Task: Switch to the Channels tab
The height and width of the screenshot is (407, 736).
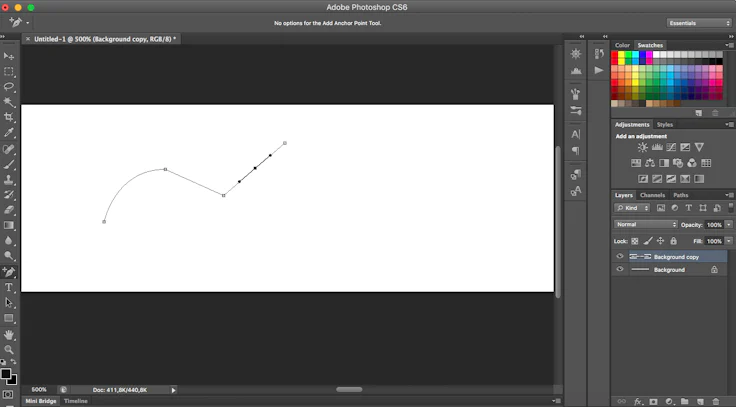Action: 652,195
